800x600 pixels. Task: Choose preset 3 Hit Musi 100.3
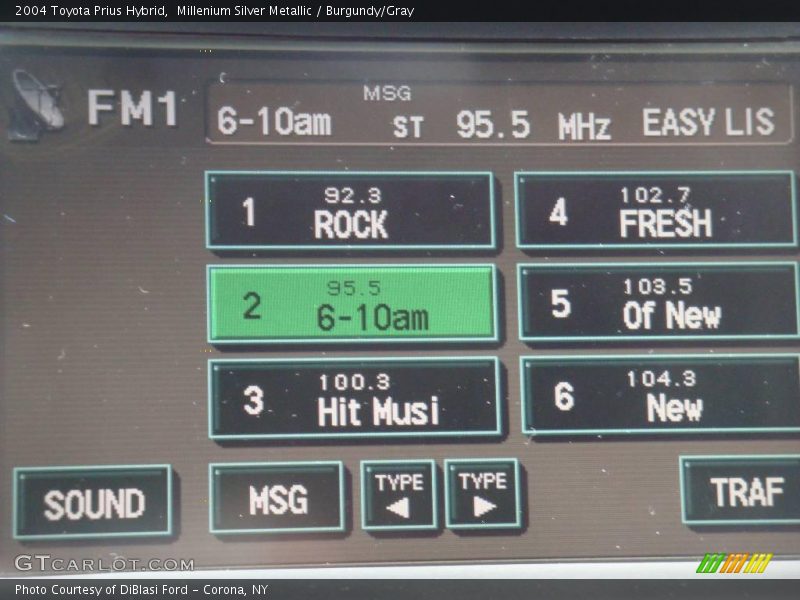coord(354,398)
